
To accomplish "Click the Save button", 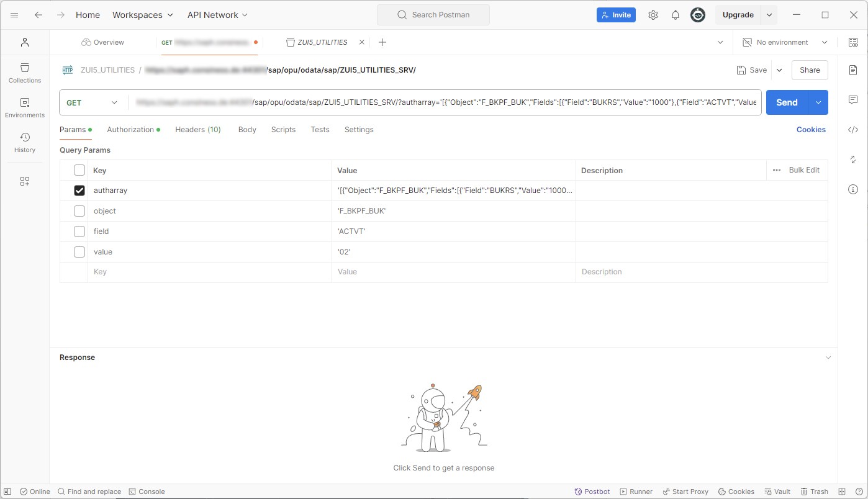I will pos(752,70).
